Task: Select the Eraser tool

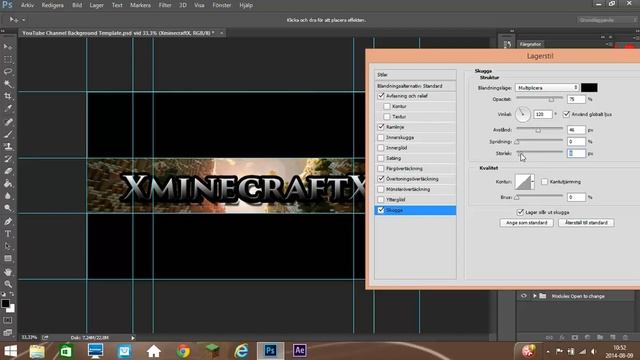Action: (8, 171)
